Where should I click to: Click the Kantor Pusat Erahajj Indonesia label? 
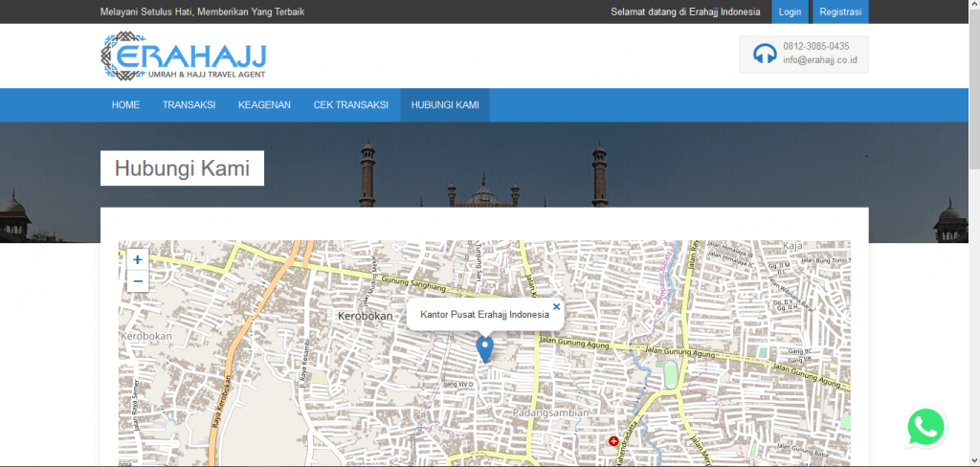[484, 314]
